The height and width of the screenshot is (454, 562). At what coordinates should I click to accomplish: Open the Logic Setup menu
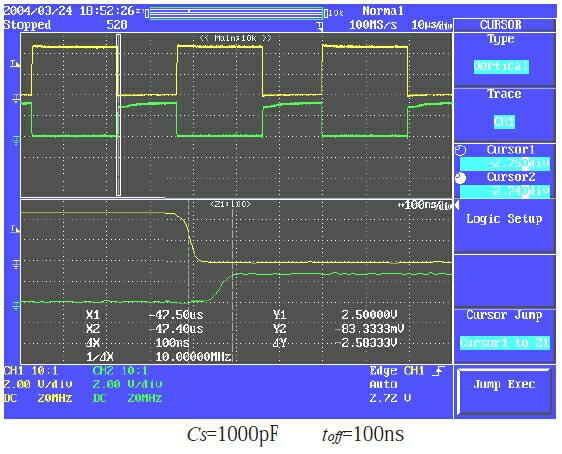pos(504,219)
